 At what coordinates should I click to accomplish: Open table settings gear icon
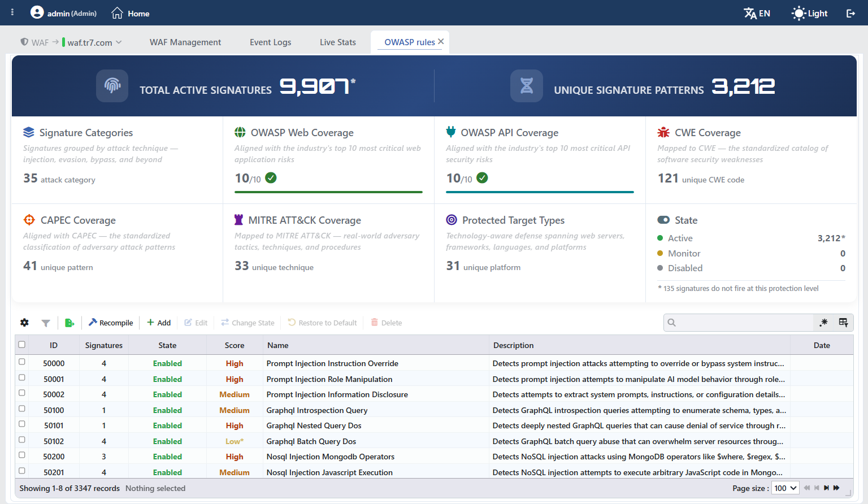24,323
